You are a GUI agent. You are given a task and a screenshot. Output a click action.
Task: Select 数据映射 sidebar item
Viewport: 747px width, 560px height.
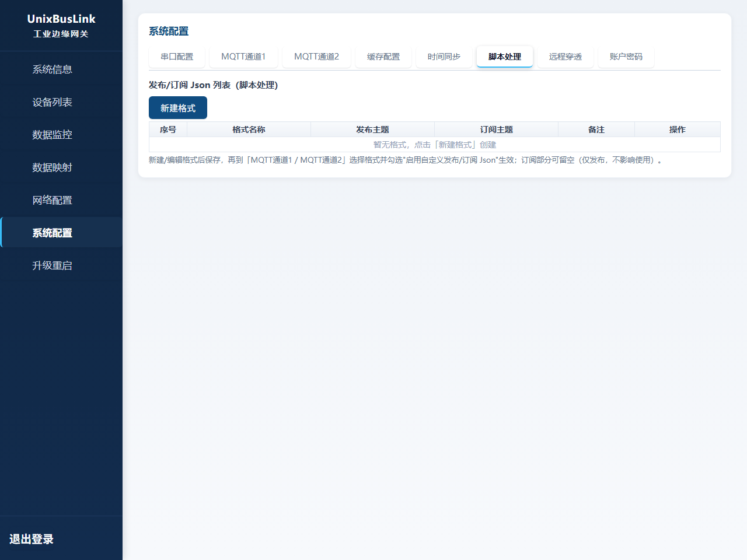[61, 167]
